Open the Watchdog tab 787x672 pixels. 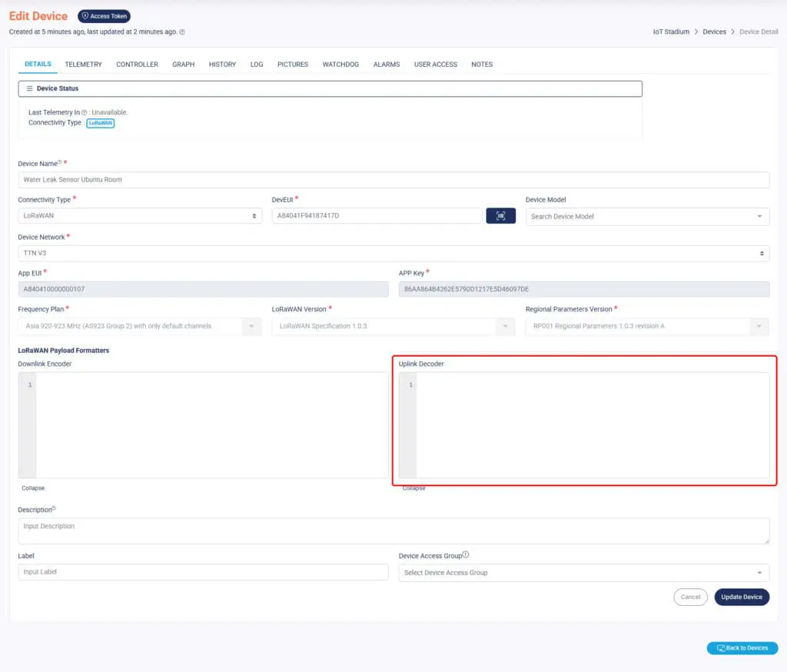(340, 65)
